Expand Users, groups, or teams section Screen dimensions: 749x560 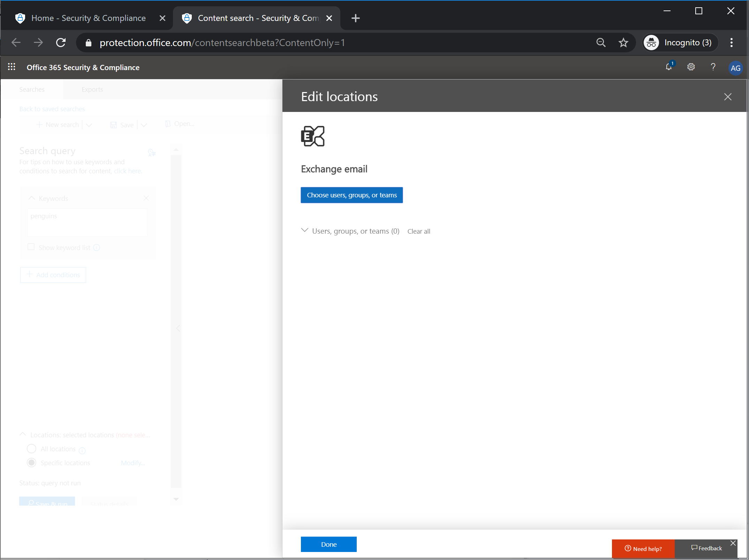pos(304,230)
